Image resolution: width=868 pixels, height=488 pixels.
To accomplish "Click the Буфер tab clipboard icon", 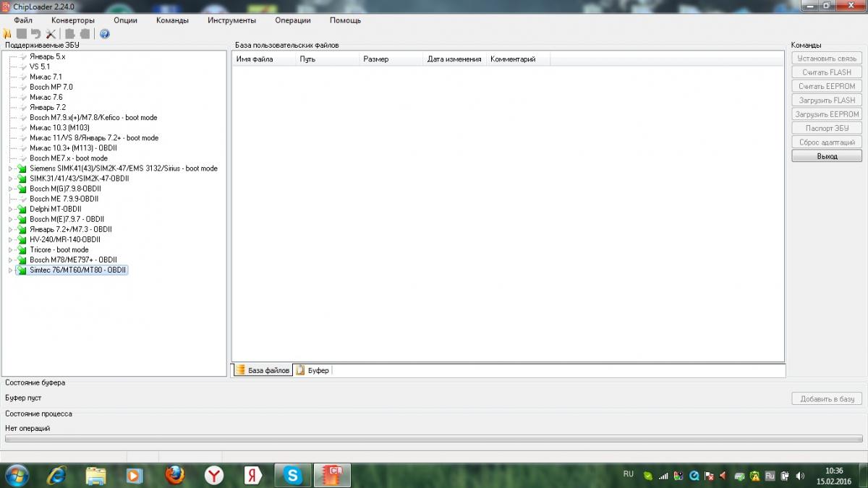I will 300,370.
